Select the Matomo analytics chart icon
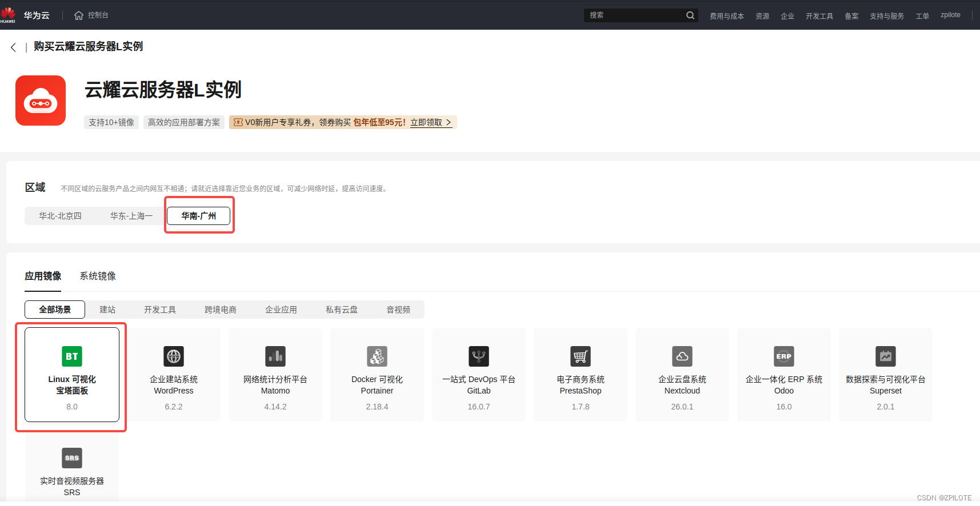 coord(275,356)
